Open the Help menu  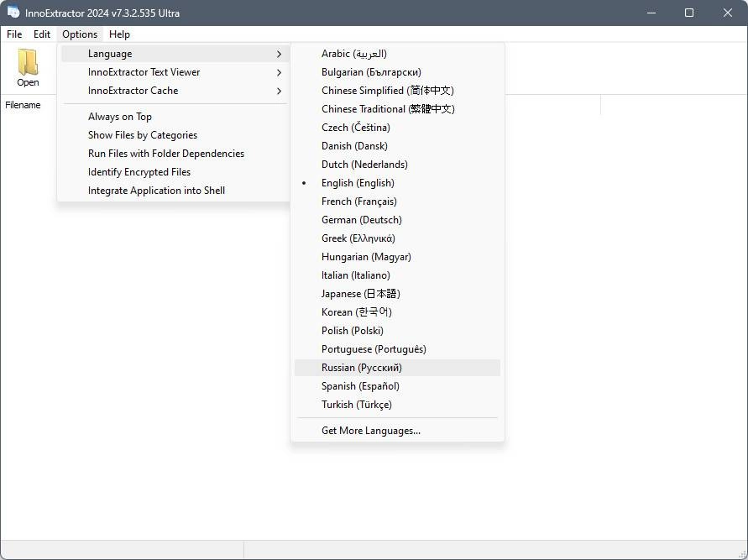119,34
